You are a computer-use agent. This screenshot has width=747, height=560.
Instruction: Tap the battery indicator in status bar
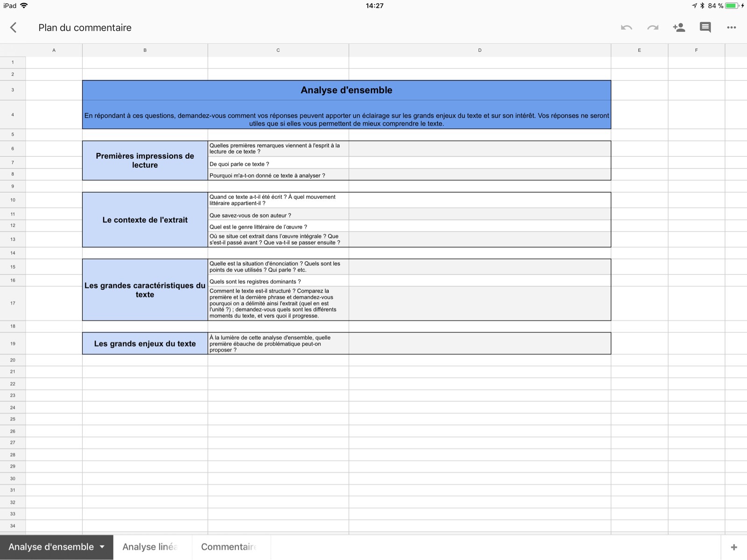point(731,6)
